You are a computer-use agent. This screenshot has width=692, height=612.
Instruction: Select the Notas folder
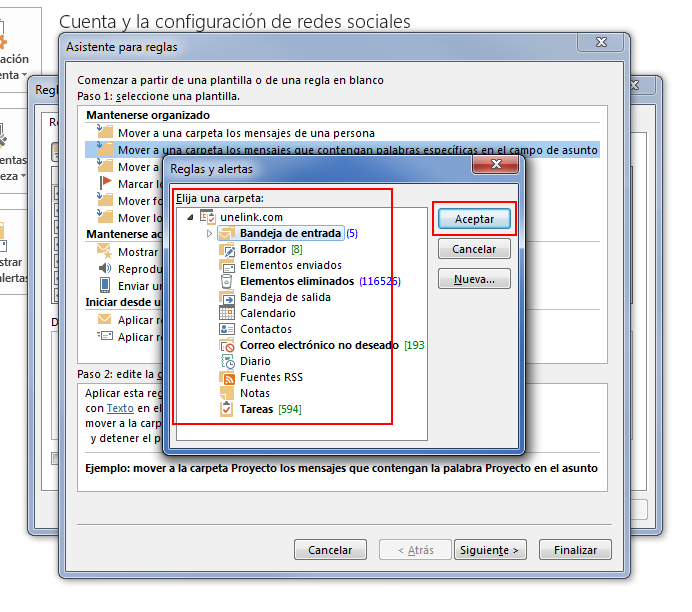pos(254,393)
